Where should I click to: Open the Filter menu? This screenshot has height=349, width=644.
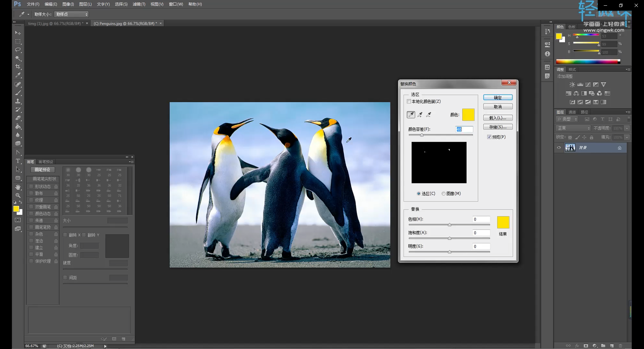[139, 4]
